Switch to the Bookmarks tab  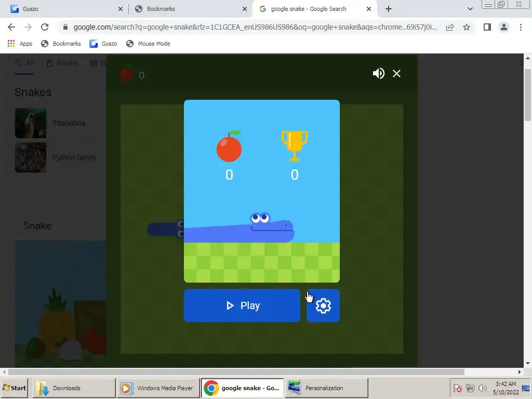click(190, 9)
